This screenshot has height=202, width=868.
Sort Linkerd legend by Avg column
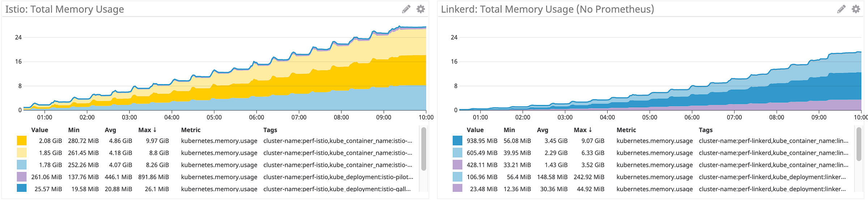click(x=542, y=130)
